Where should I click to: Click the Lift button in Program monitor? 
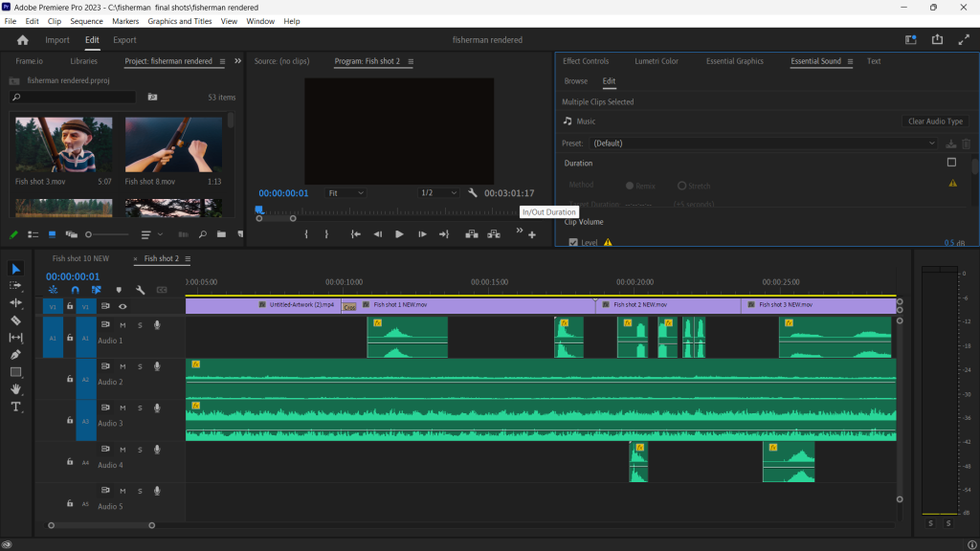(x=472, y=234)
